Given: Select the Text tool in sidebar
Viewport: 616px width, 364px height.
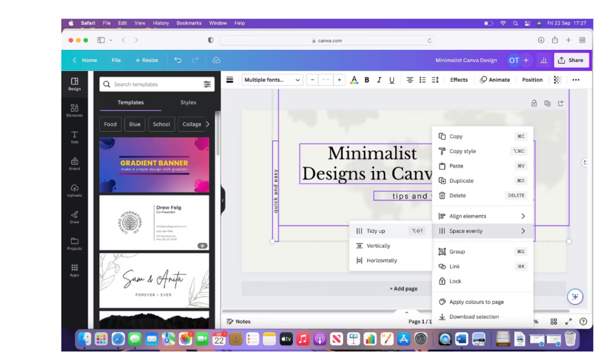Looking at the screenshot, I should coord(74,137).
